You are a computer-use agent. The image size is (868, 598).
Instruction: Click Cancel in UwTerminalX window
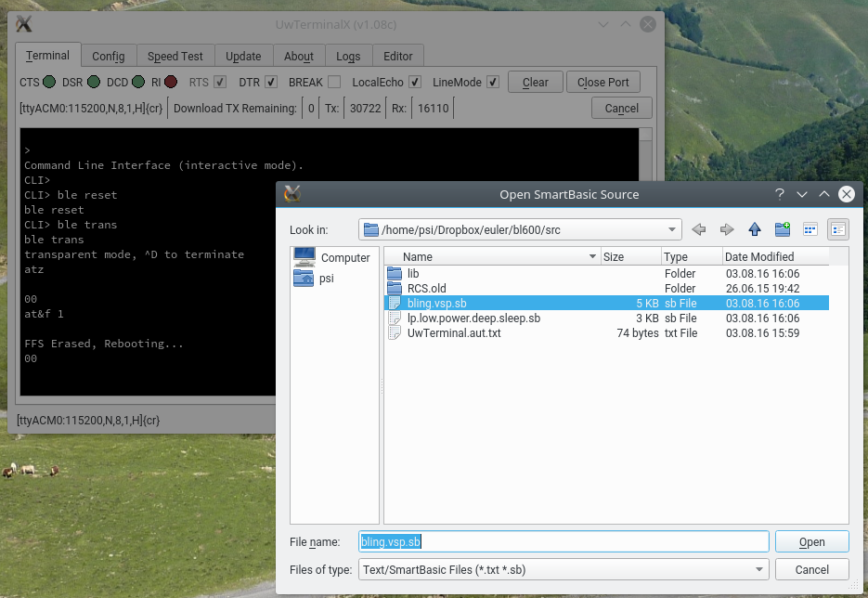click(622, 108)
